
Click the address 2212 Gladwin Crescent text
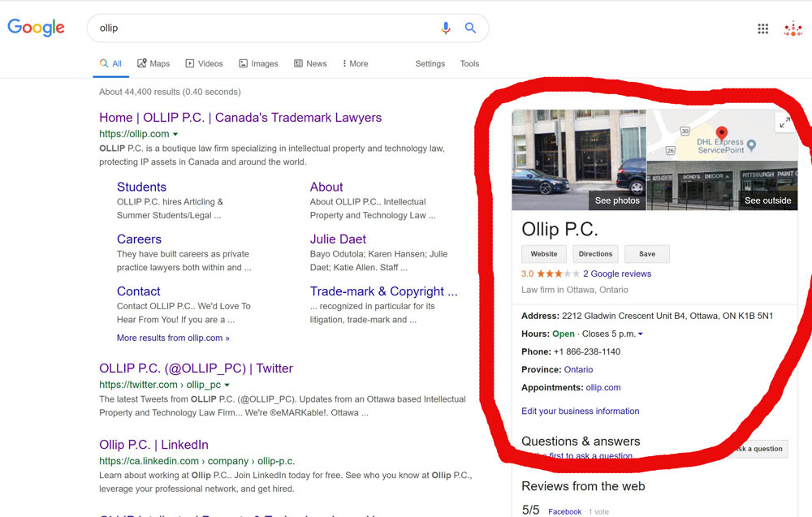click(667, 316)
